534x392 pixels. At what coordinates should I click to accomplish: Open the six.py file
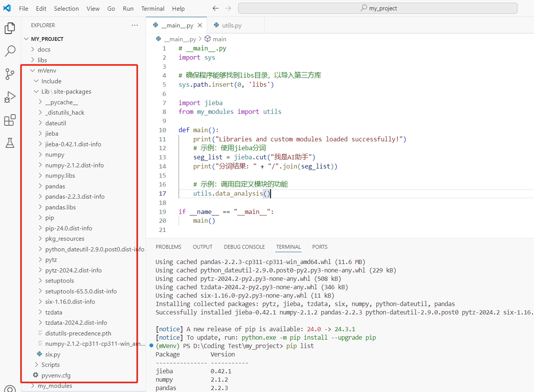point(83,354)
